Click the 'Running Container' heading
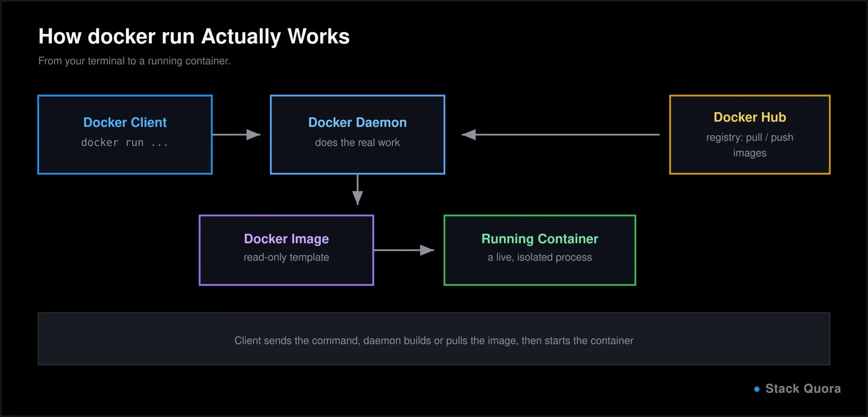Screen dimensions: 868x417 pos(540,239)
